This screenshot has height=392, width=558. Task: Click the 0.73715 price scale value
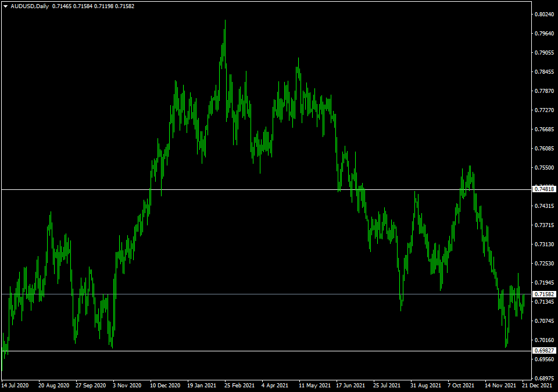(x=545, y=225)
